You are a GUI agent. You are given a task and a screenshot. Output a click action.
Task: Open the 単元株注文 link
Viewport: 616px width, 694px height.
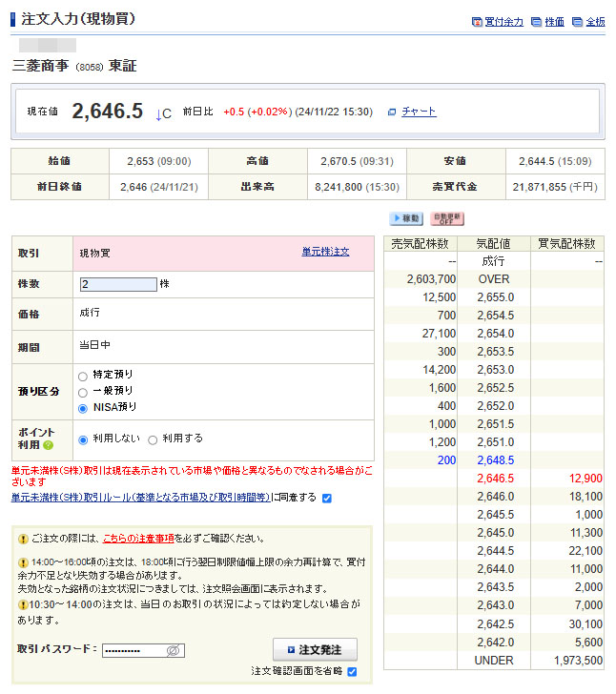[x=325, y=252]
